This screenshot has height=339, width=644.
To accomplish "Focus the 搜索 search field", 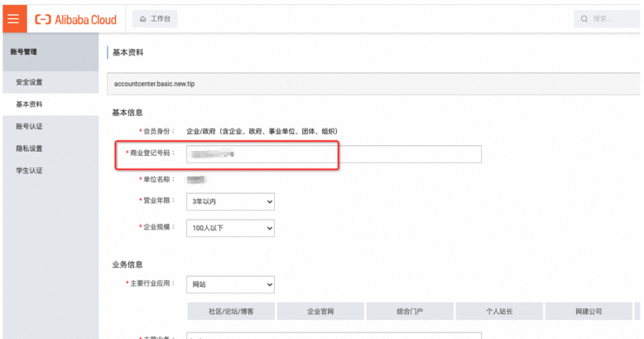I will click(607, 19).
